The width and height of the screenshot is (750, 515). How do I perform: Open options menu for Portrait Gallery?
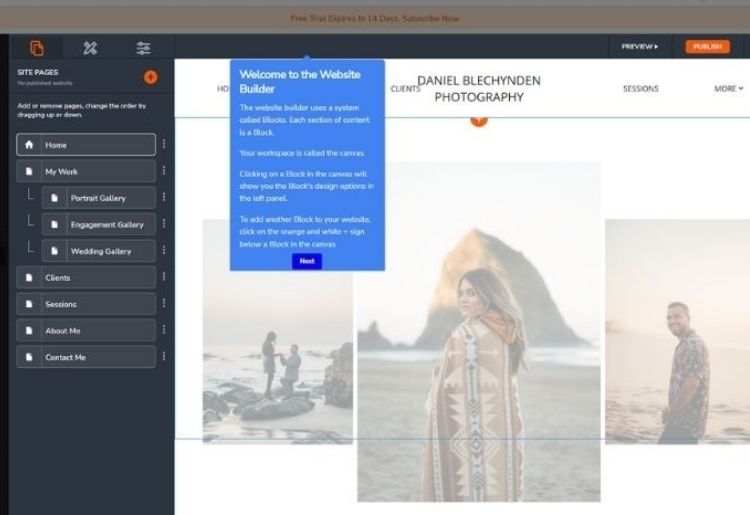164,197
